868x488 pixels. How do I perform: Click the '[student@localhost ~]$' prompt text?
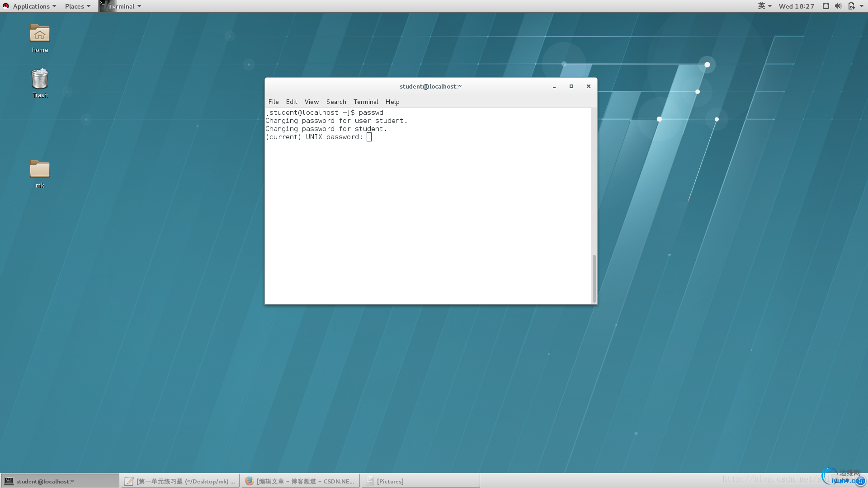(x=310, y=113)
